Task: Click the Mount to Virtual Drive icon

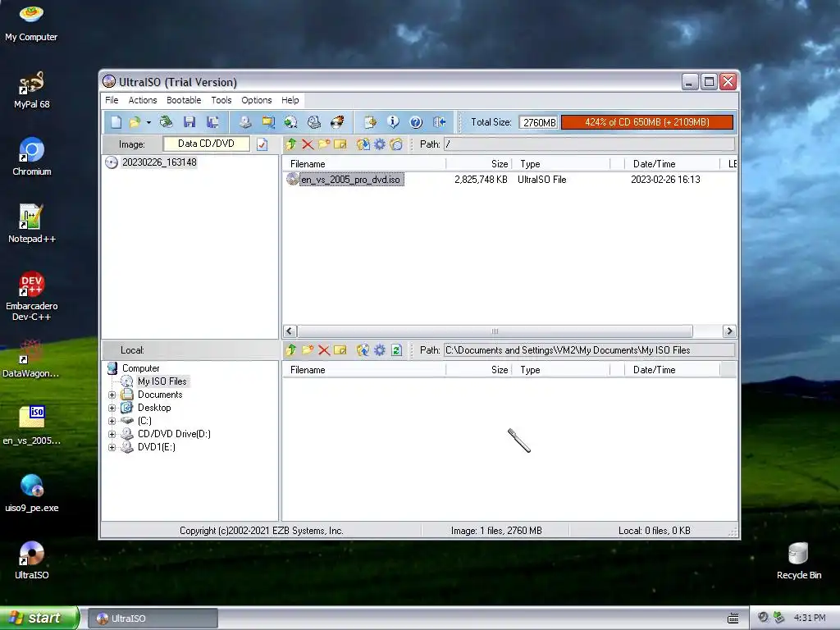Action: (314, 122)
